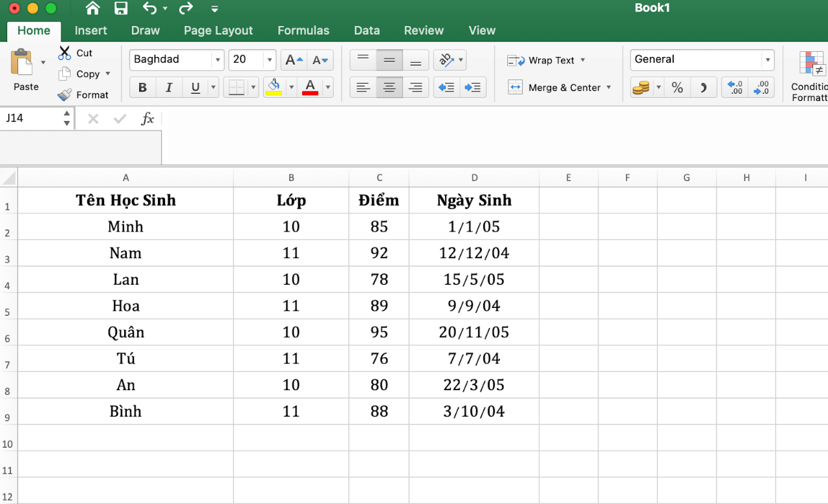Click the Name Box showing J14
The height and width of the screenshot is (504, 828).
[x=31, y=118]
